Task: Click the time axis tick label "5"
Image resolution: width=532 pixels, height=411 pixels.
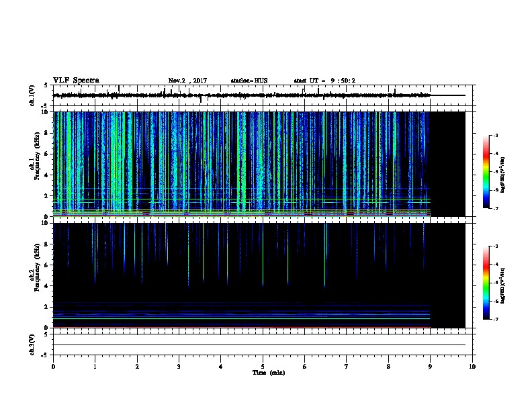Action: (263, 367)
